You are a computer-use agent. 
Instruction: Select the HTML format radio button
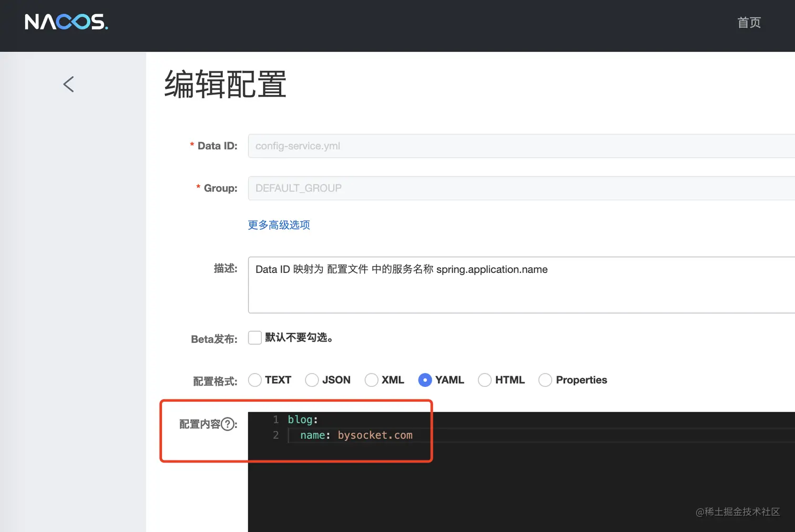485,380
